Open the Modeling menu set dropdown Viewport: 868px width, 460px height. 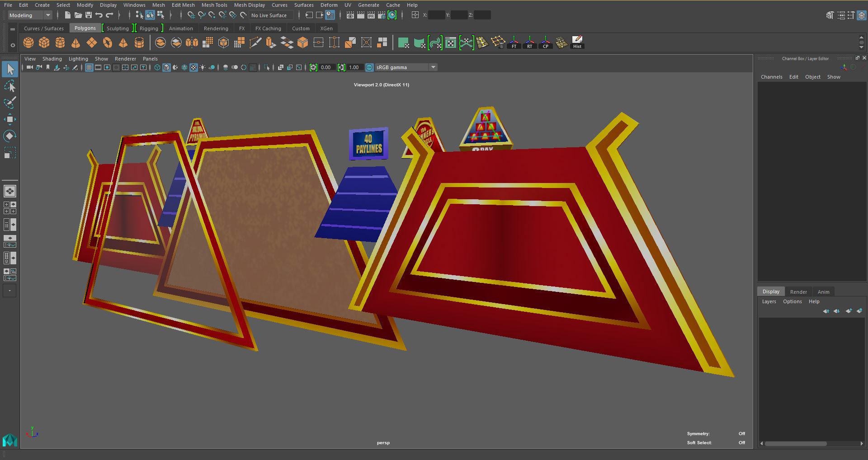(x=30, y=15)
